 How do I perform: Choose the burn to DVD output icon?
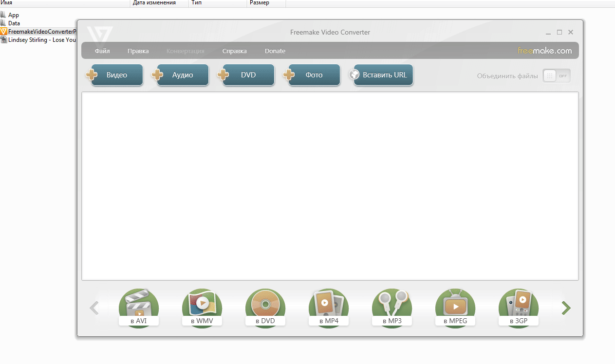click(265, 308)
